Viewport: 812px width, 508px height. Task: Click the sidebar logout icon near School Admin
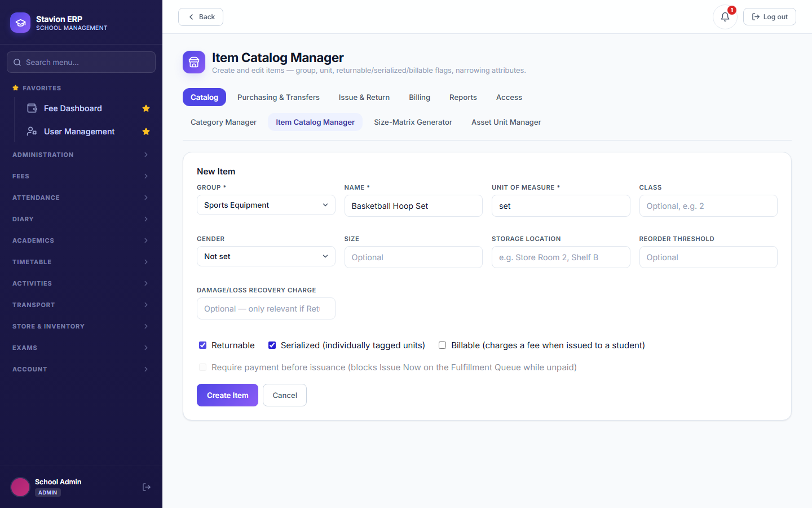tap(147, 487)
